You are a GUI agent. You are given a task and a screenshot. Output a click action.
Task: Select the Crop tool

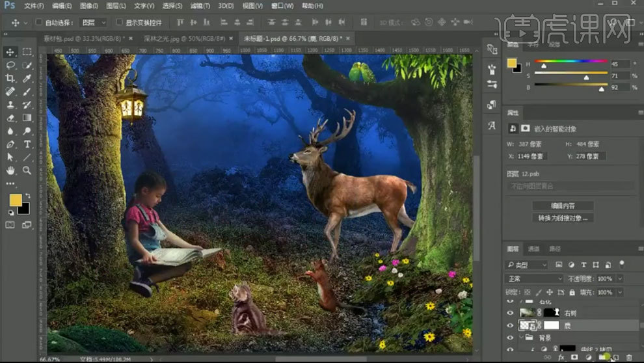pos(10,79)
